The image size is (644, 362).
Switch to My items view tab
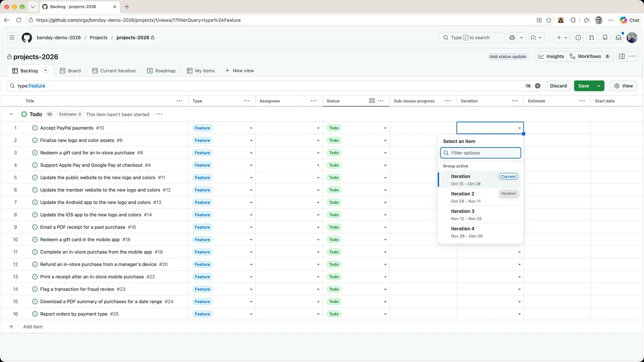pyautogui.click(x=200, y=71)
